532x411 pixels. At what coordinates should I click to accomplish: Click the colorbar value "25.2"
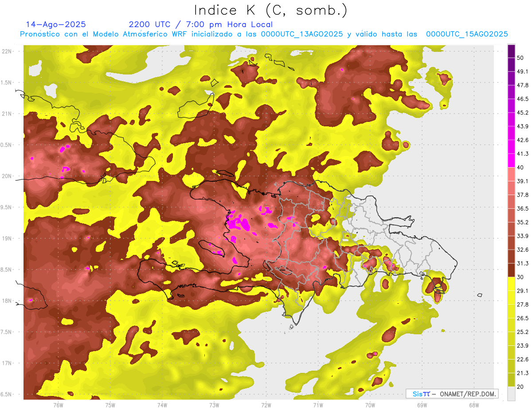[x=522, y=332]
